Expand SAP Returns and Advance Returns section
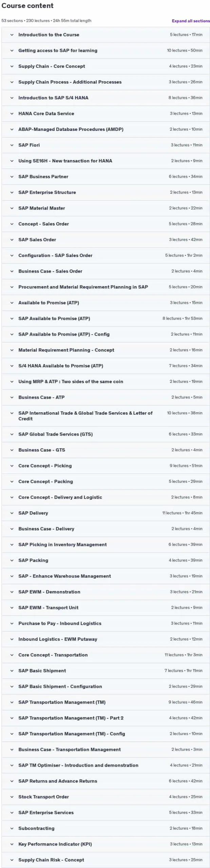Image resolution: width=210 pixels, height=868 pixels. coord(106,781)
